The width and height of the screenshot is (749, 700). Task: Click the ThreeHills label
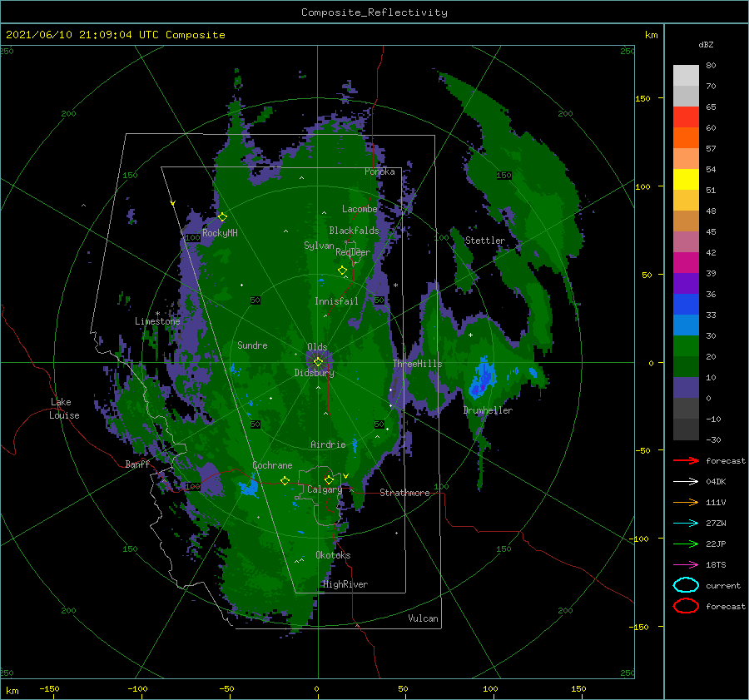coord(418,364)
